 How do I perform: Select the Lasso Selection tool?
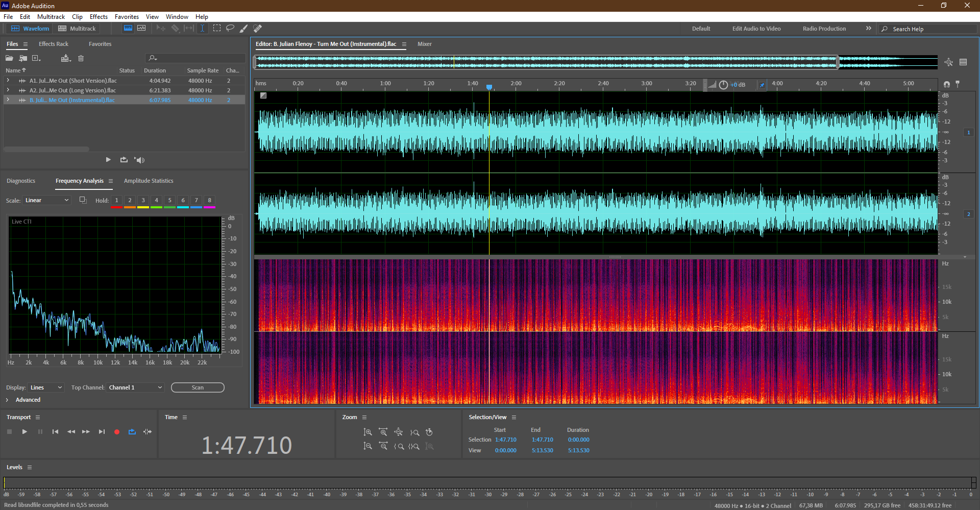(230, 29)
